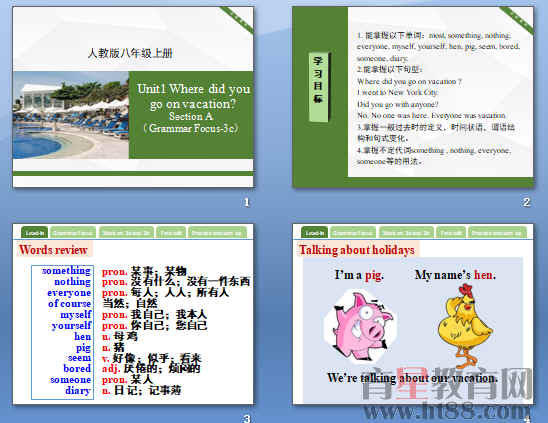Click the www.ht88.com watermark text
Screen dimensions: 548x423
tap(447, 411)
